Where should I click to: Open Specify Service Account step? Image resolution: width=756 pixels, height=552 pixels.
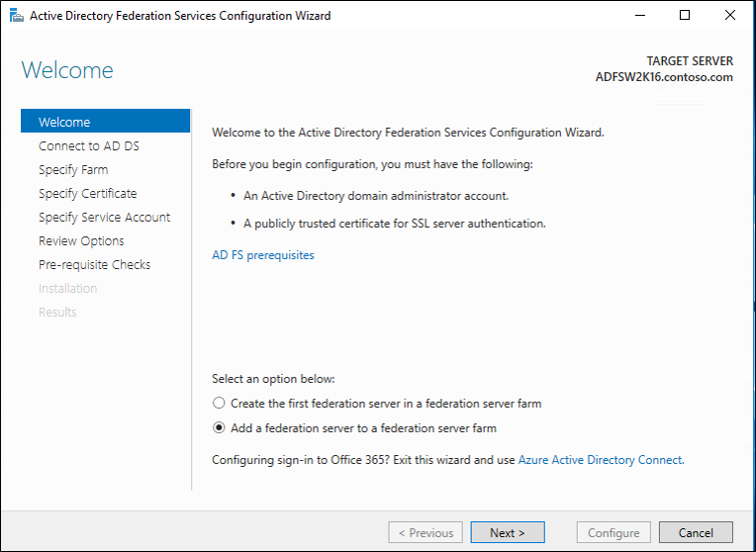coord(106,217)
